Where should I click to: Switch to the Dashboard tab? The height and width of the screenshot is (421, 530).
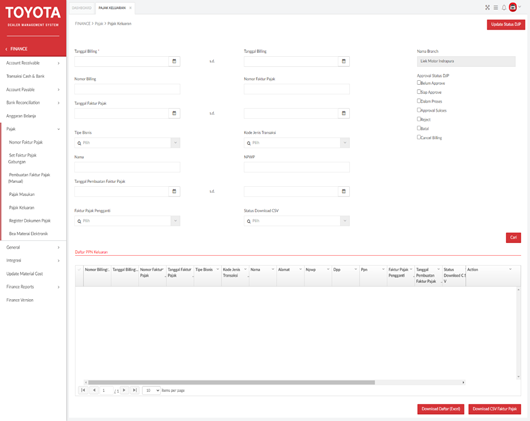82,8
